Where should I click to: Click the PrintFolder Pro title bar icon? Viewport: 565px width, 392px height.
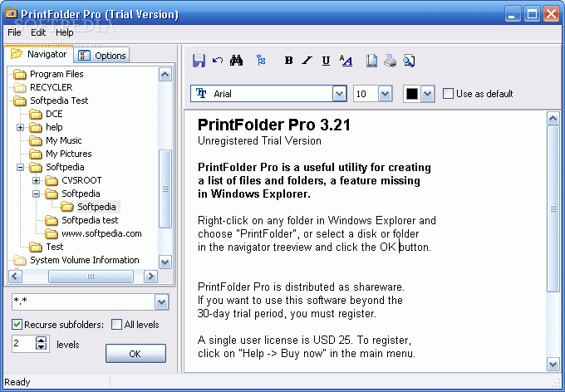(x=11, y=13)
